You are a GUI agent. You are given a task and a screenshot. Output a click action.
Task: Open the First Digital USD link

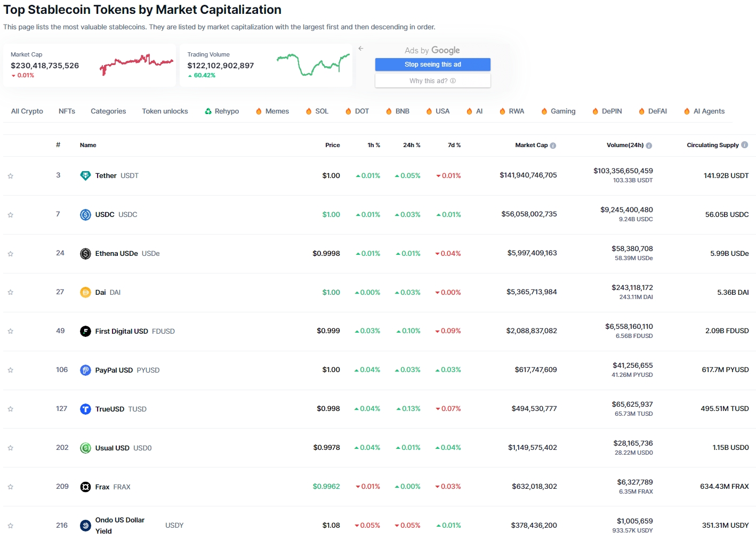122,332
